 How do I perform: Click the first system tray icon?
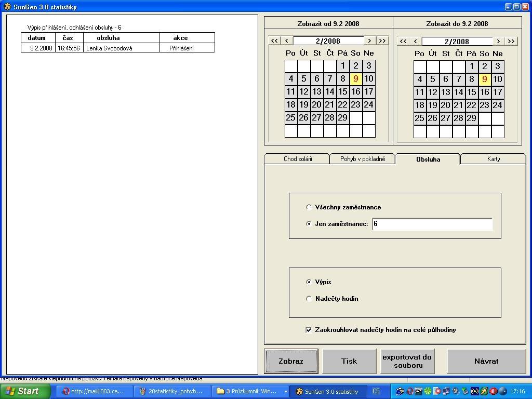[400, 391]
